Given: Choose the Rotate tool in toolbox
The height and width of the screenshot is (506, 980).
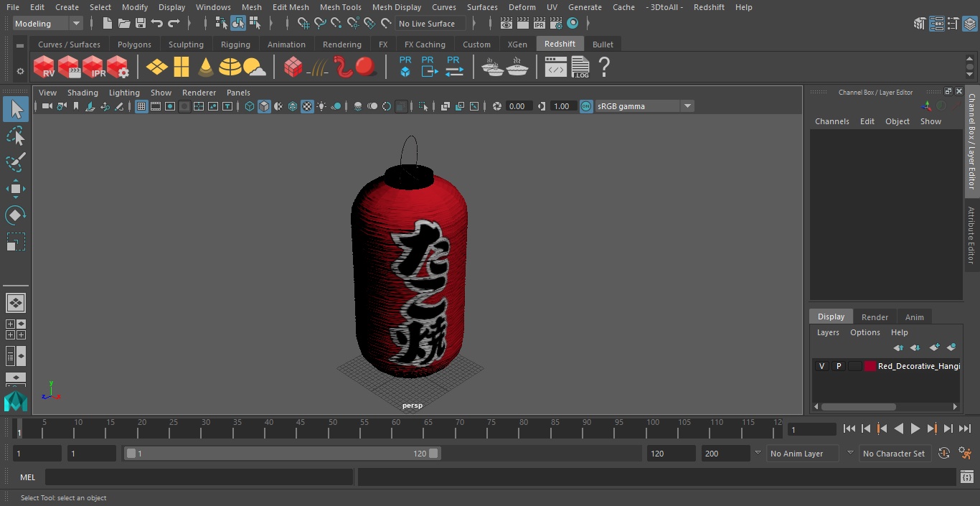Looking at the screenshot, I should tap(16, 215).
